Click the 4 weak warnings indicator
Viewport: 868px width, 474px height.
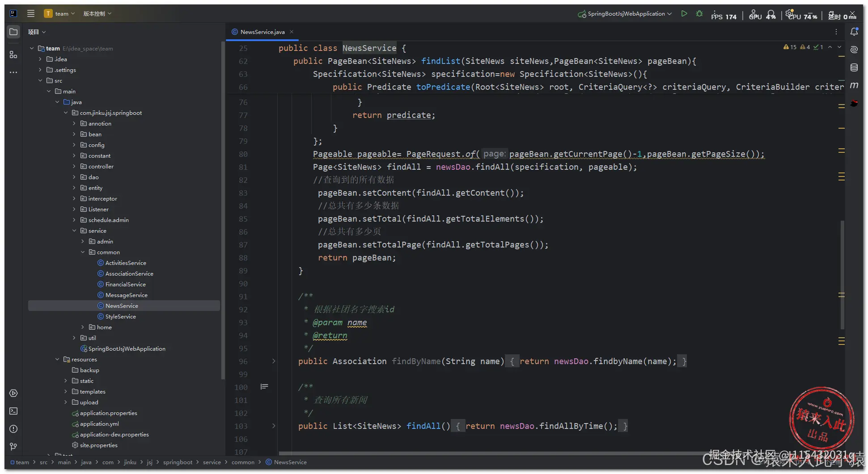coord(805,47)
